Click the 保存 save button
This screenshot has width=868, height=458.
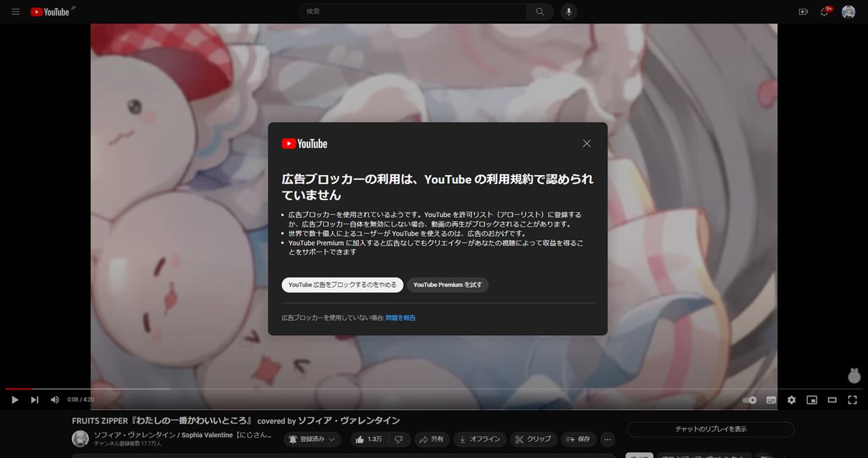click(579, 439)
